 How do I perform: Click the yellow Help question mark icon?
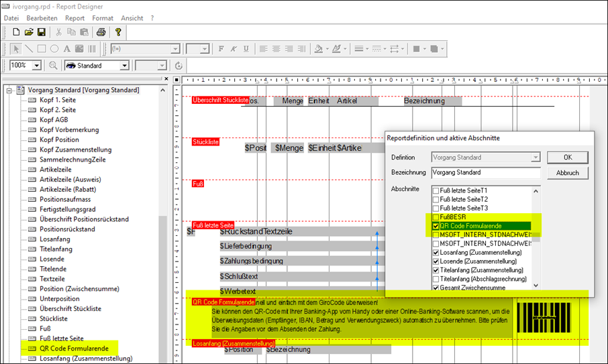tap(119, 32)
